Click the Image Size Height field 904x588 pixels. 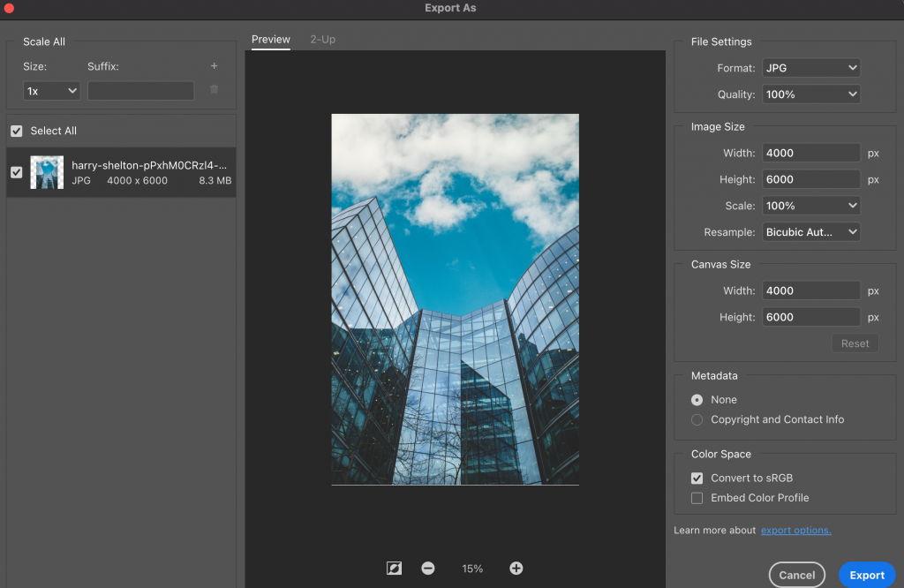tap(811, 179)
